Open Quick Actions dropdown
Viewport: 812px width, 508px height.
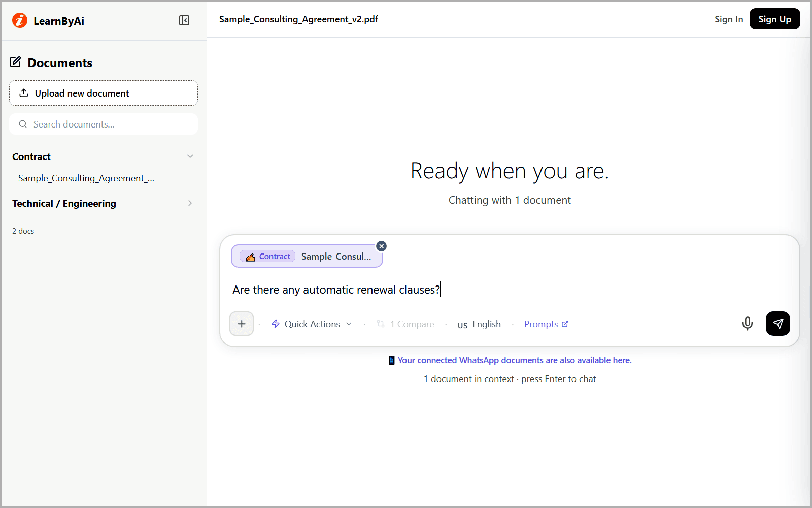point(312,324)
